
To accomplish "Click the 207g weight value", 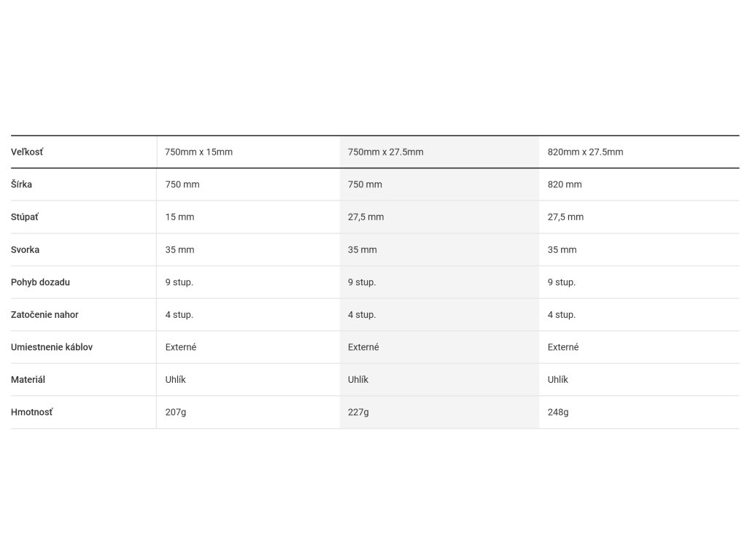I will (176, 412).
